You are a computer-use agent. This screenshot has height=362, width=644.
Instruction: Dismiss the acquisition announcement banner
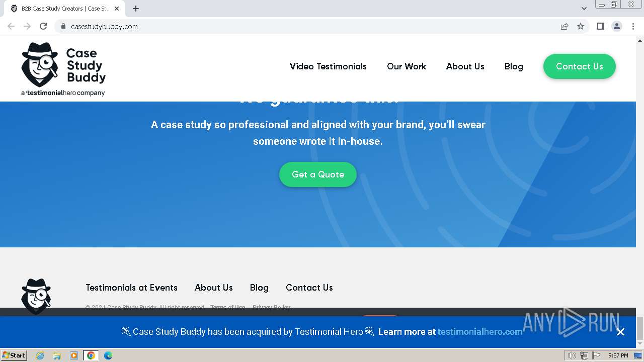click(x=620, y=332)
